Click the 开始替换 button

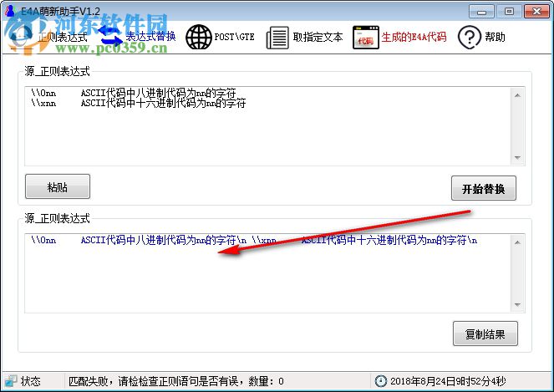click(x=483, y=188)
